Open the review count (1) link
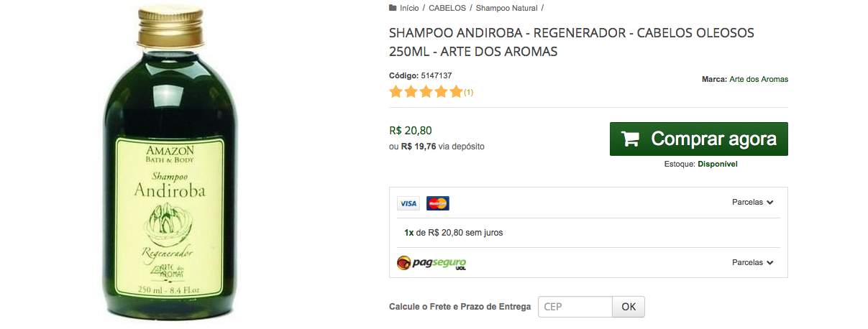Image resolution: width=868 pixels, height=329 pixels. point(468,93)
